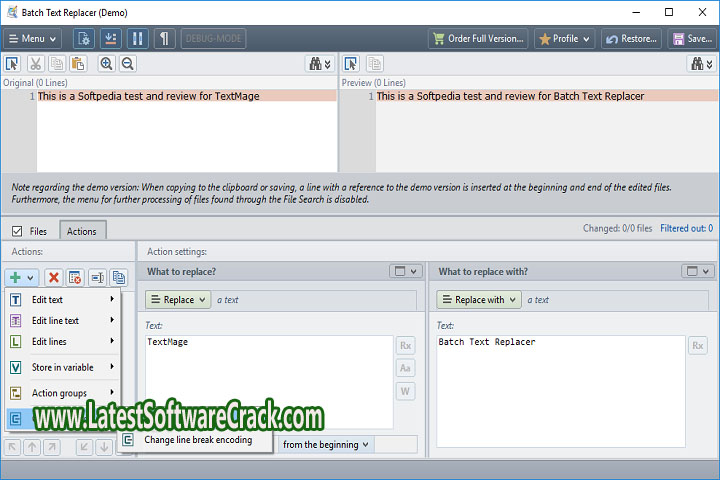720x480 pixels.
Task: Toggle the pilcrow show-whitespace icon
Action: (x=163, y=39)
